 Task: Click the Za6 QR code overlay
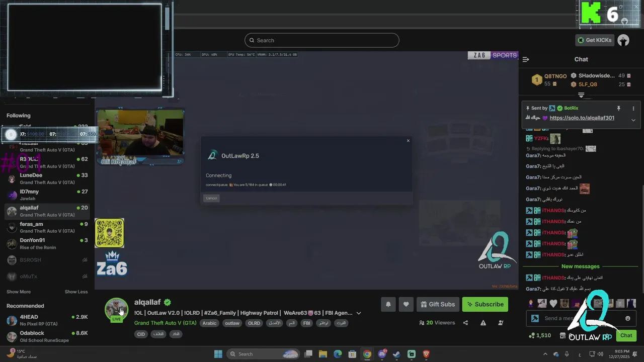(x=109, y=233)
